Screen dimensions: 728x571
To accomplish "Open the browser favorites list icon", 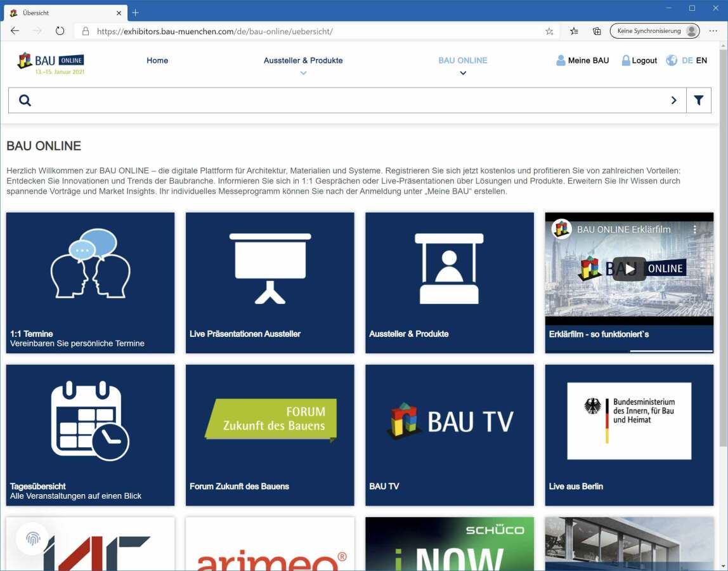I will 574,31.
